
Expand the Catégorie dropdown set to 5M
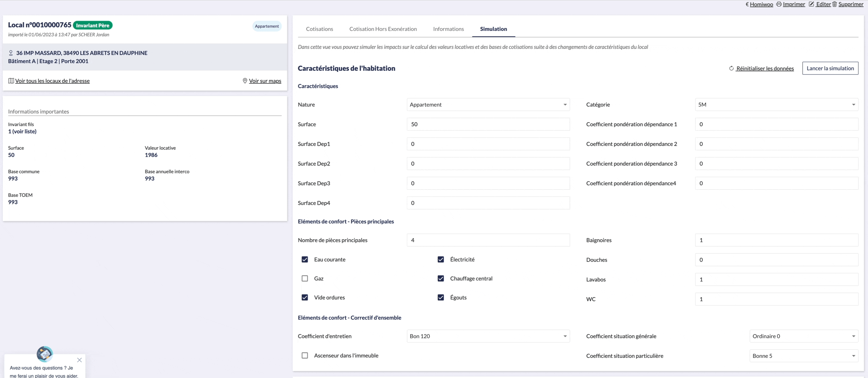click(x=776, y=105)
